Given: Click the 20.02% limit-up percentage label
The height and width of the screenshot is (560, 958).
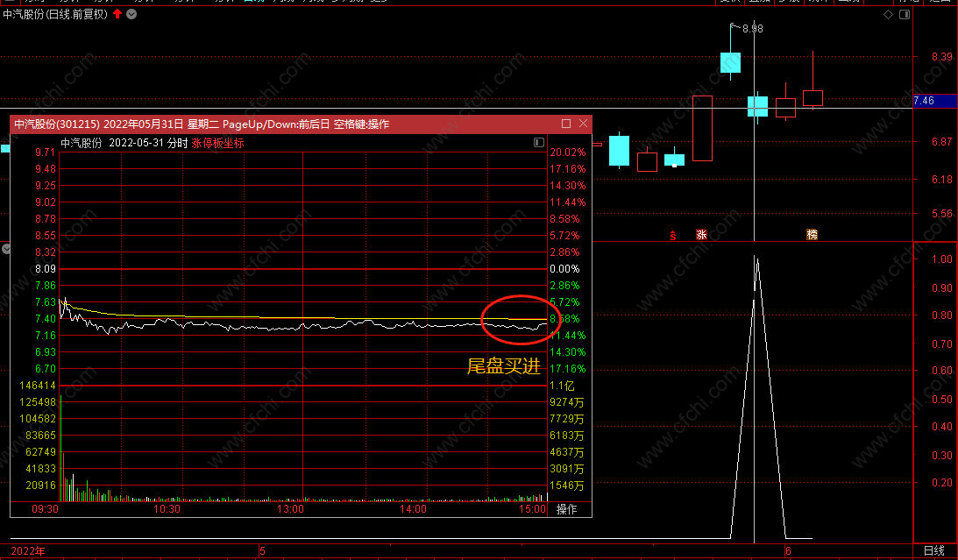Looking at the screenshot, I should (x=568, y=152).
